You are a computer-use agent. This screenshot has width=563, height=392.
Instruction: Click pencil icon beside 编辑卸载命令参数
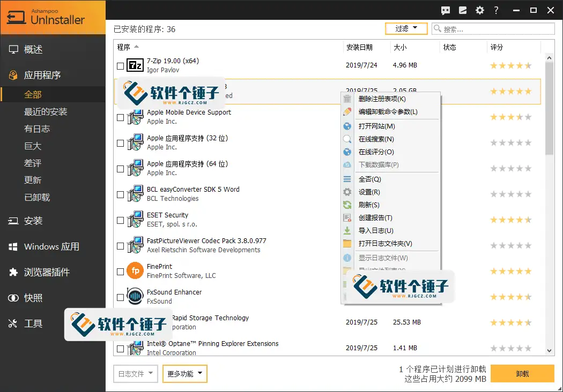tap(347, 112)
